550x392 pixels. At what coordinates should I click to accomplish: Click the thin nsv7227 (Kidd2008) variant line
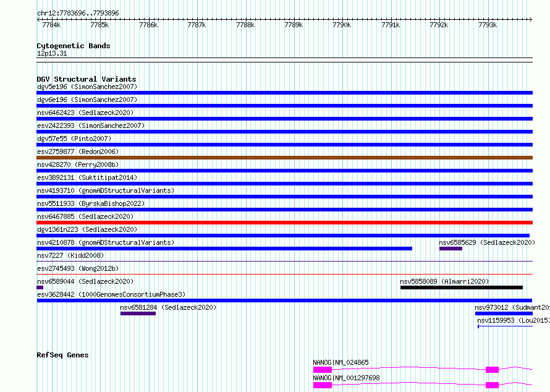pos(284,261)
